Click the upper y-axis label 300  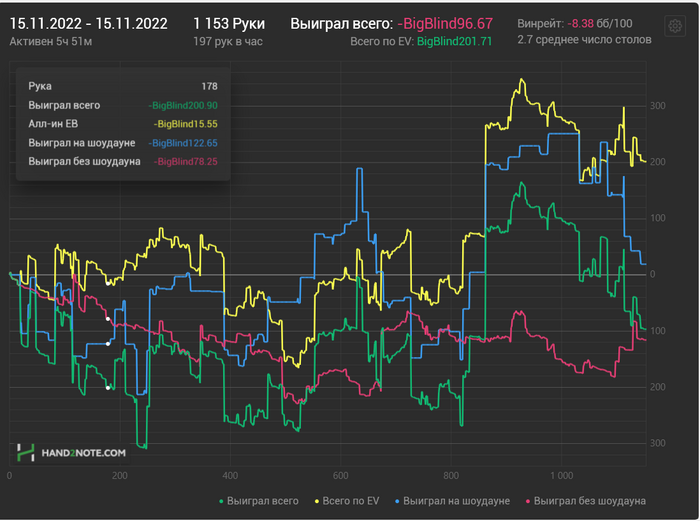tap(657, 106)
